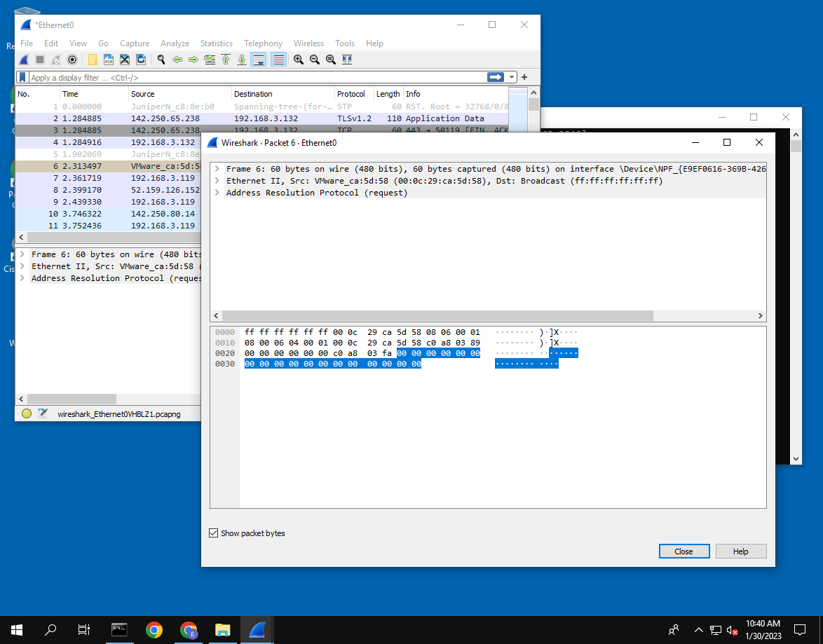Open File Explorer from the taskbar

point(222,630)
